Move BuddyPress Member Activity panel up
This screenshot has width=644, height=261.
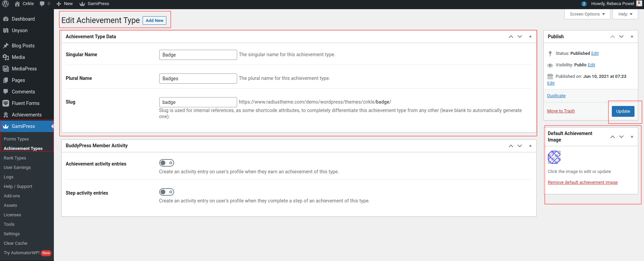[511, 146]
